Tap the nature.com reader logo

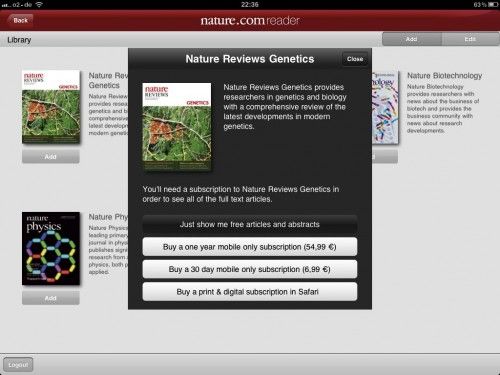point(250,20)
